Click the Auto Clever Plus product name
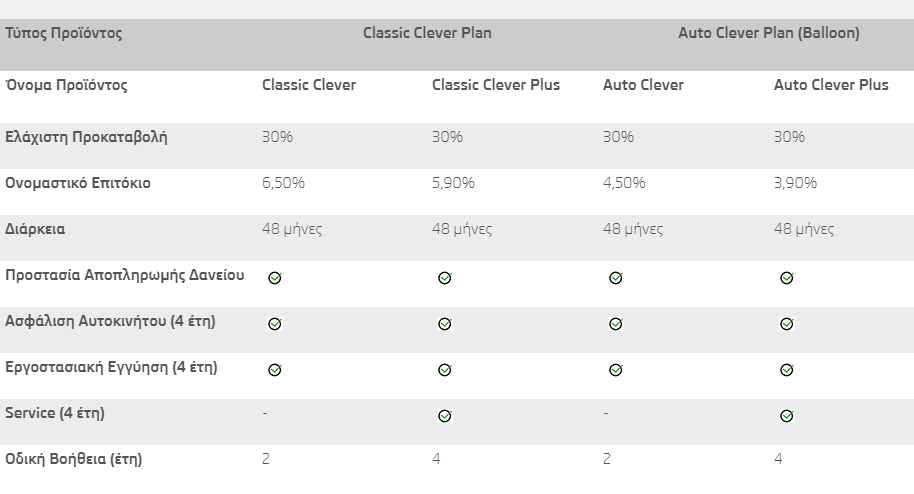Viewport: 914px width, 494px height. (831, 85)
